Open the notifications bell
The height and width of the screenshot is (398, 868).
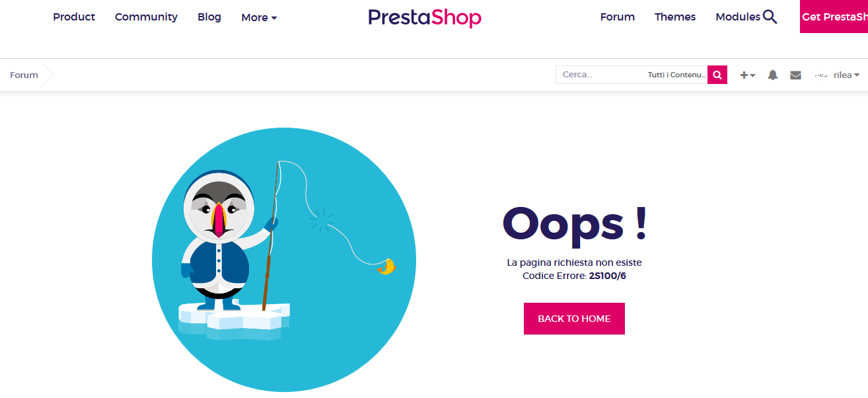click(772, 75)
